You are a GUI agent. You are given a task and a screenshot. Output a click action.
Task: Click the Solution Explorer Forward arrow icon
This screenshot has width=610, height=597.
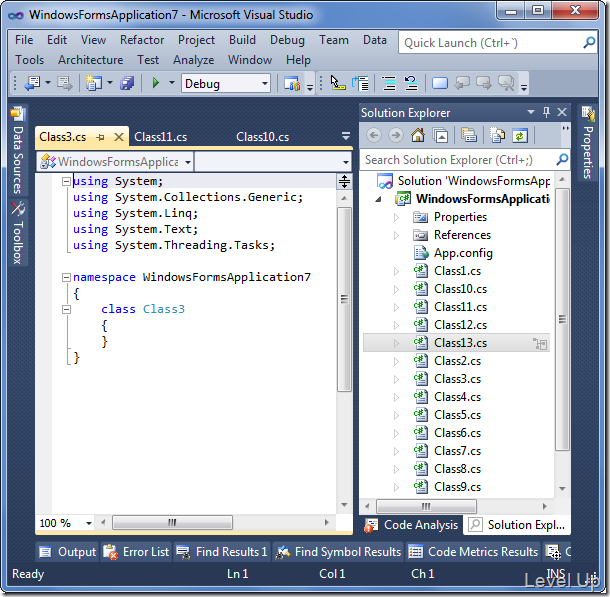396,135
